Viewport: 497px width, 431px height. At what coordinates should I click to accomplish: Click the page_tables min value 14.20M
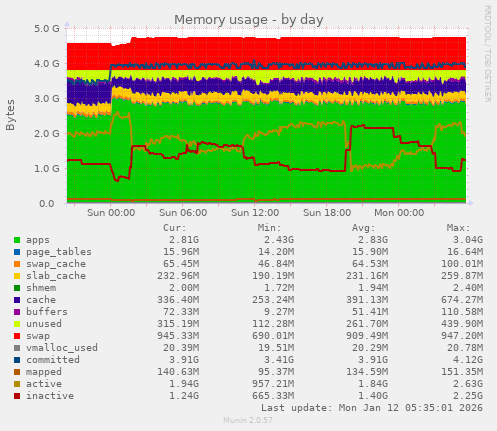(276, 252)
